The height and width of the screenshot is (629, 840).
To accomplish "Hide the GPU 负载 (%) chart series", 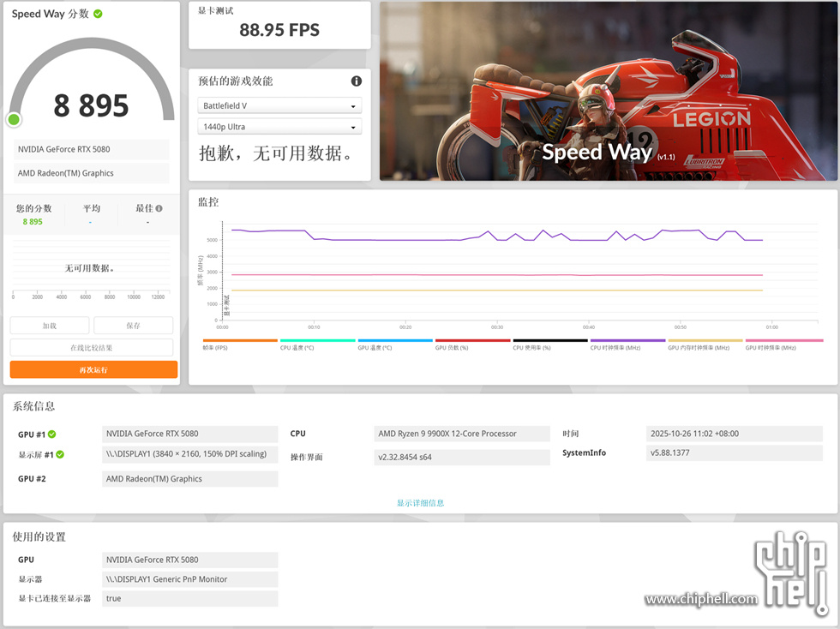I will click(x=472, y=344).
